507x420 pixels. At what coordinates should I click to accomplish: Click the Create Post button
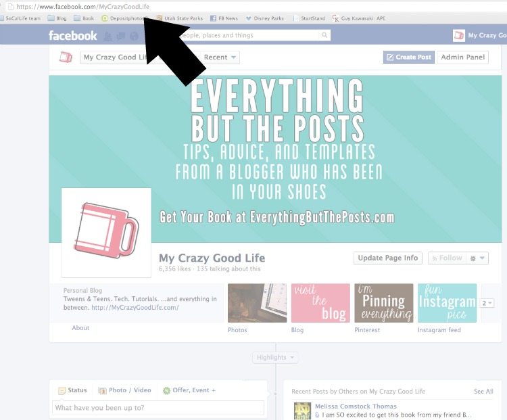[x=409, y=57]
